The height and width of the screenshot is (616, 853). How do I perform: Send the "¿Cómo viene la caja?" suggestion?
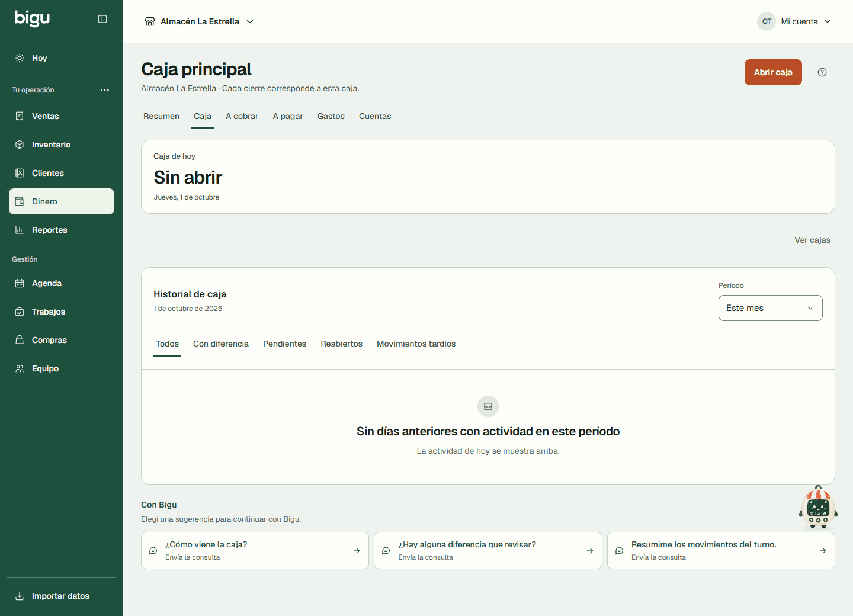255,551
